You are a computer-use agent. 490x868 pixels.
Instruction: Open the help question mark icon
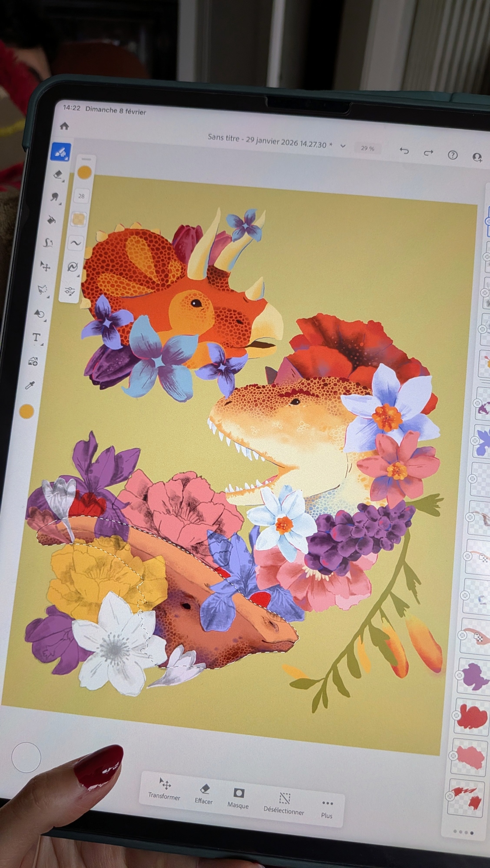(453, 155)
